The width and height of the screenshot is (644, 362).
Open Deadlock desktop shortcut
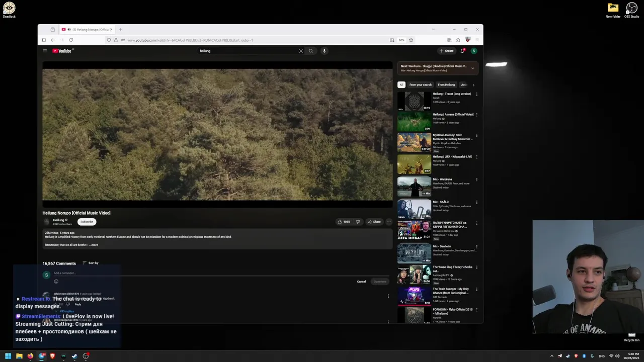point(9,10)
